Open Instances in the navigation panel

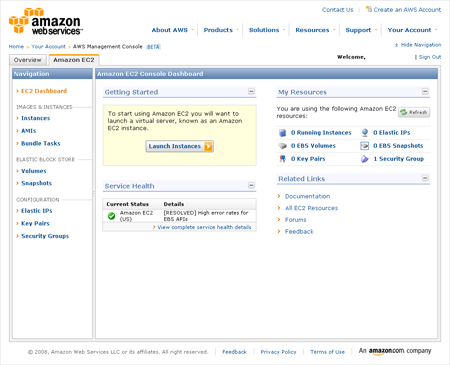[x=35, y=118]
